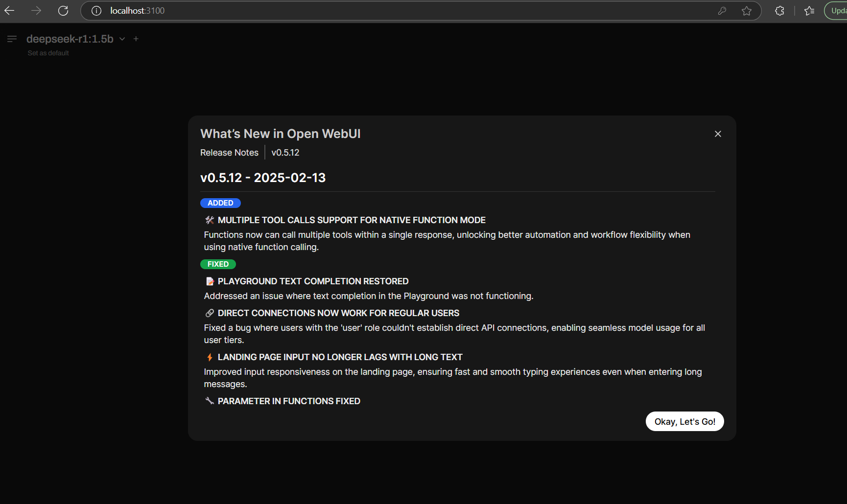The height and width of the screenshot is (504, 847).
Task: Open the favorites list icon
Action: coord(809,11)
